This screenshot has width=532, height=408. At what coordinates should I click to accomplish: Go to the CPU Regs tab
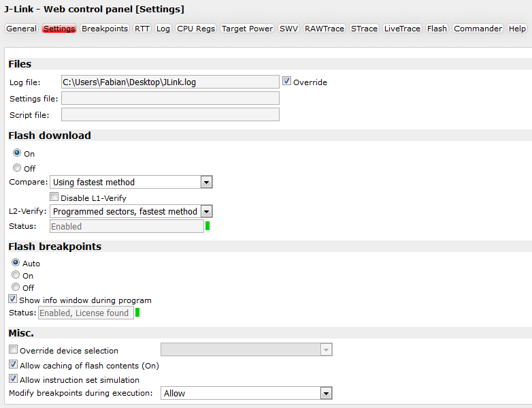pyautogui.click(x=196, y=29)
